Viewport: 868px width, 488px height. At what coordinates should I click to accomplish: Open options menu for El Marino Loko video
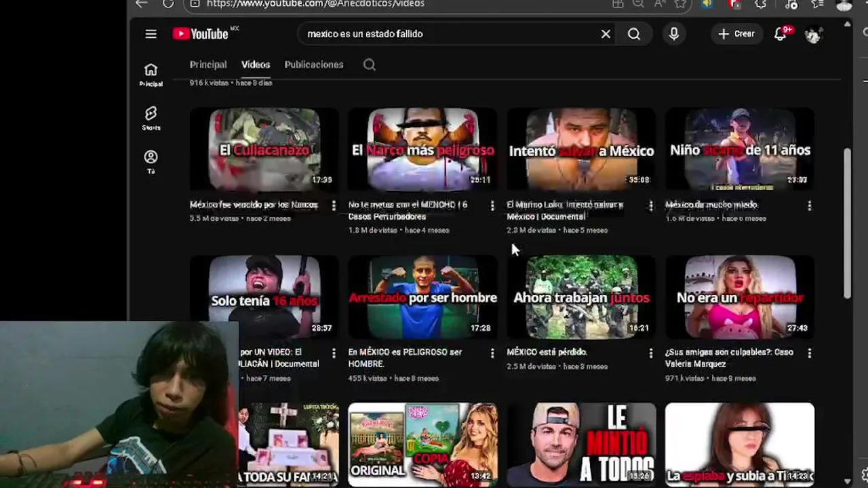(x=651, y=205)
